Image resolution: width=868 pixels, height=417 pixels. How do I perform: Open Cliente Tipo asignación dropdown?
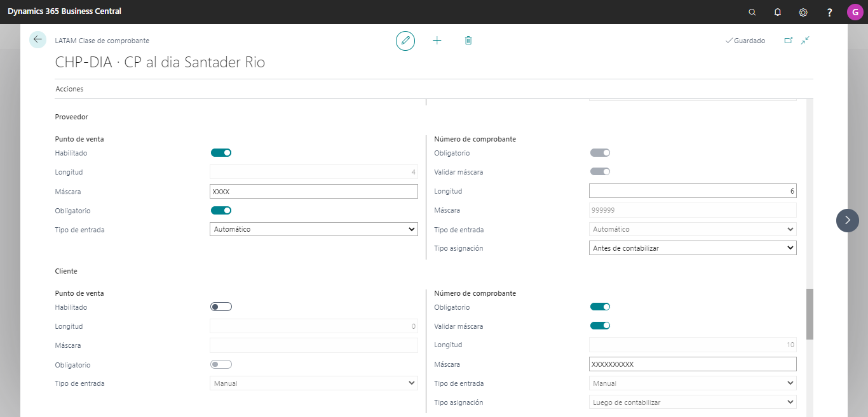coord(693,402)
